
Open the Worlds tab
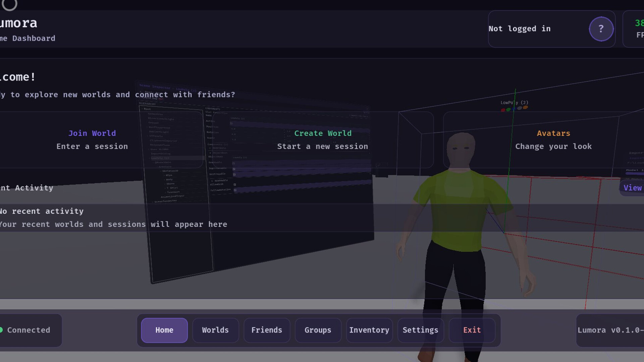click(215, 330)
